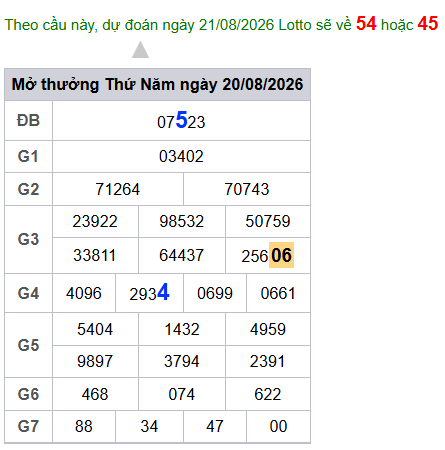Screen dimensions: 445x450
Task: Select G4 number 0661
Action: pos(278,293)
